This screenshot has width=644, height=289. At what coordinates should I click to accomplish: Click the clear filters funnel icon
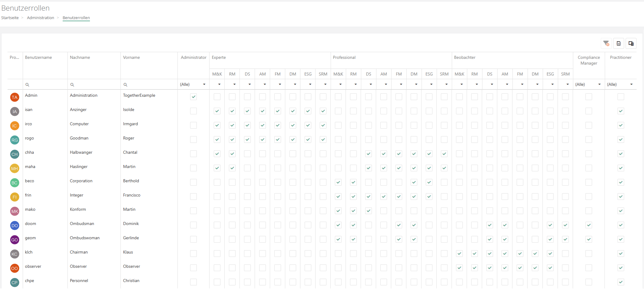pyautogui.click(x=606, y=43)
